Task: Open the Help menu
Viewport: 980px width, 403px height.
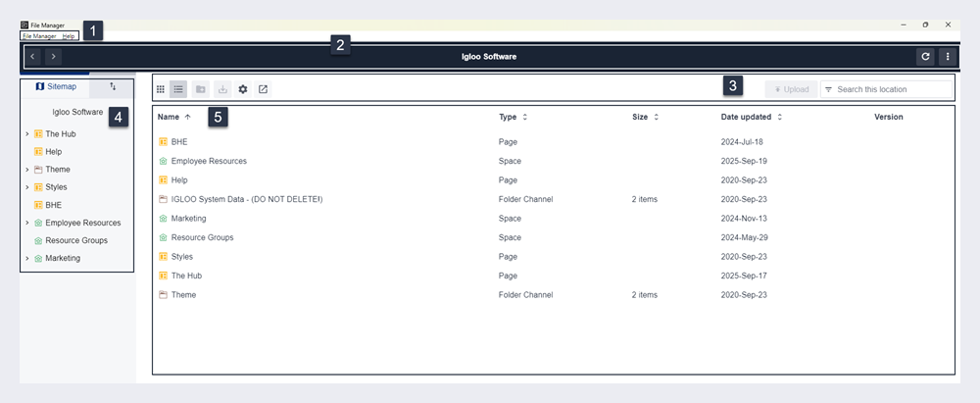Action: coord(69,36)
